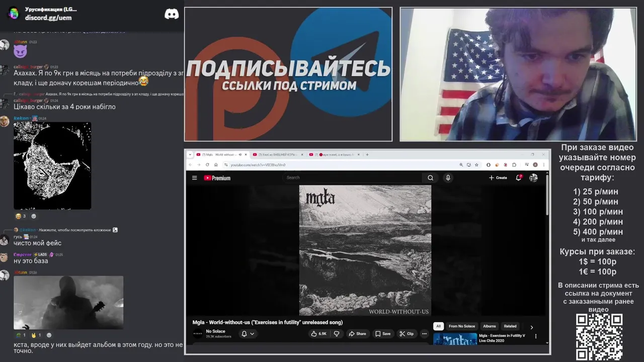Image resolution: width=644 pixels, height=362 pixels.
Task: Click the rock-hand reaction under guitarist image
Action: point(37,335)
